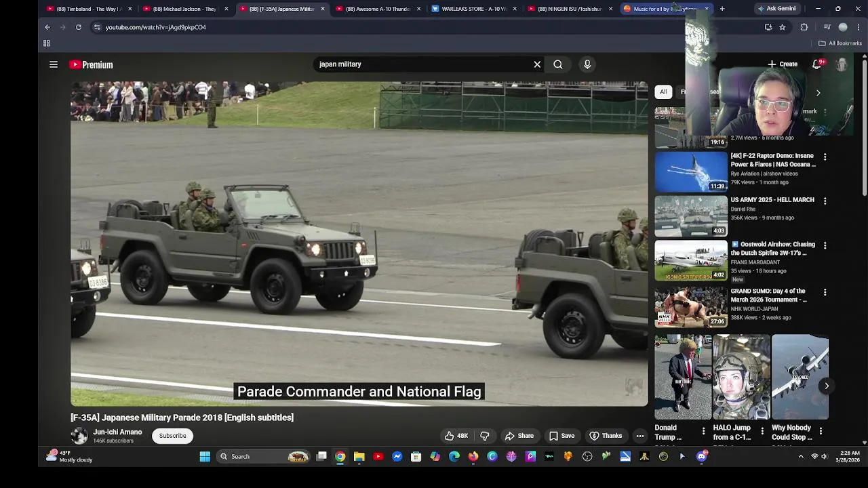Switch to WARLEAKS STORE tab
Screen dimensions: 868x488
click(473, 9)
